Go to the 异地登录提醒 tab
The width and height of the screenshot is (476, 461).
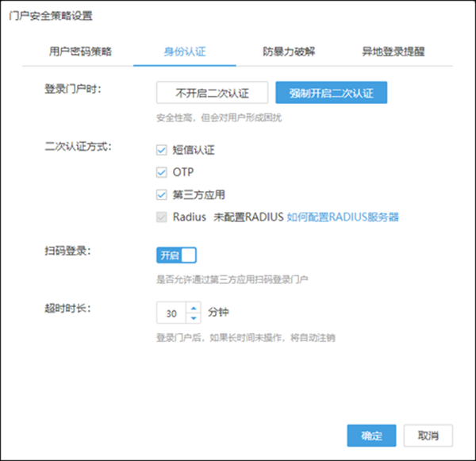coord(393,52)
